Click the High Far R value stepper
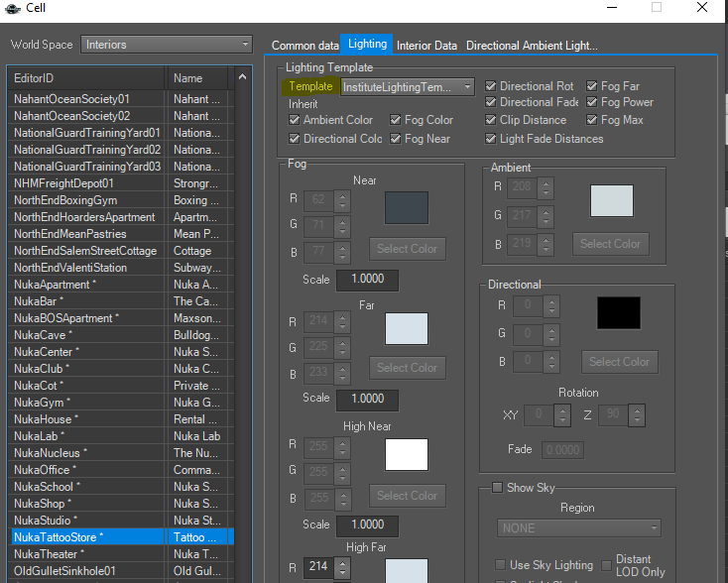This screenshot has width=728, height=583. click(342, 567)
